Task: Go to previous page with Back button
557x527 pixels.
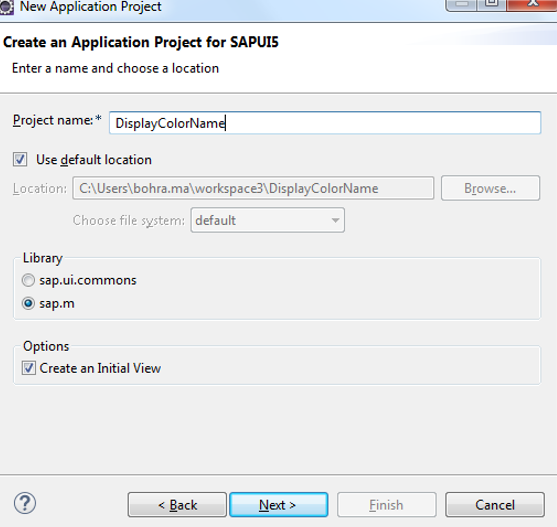Action: [x=177, y=505]
